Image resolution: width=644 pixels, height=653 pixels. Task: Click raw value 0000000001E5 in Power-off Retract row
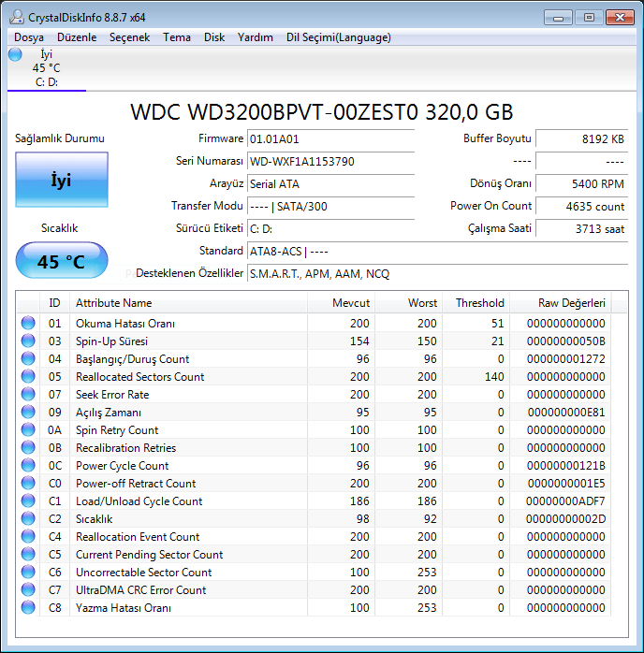[x=566, y=483]
